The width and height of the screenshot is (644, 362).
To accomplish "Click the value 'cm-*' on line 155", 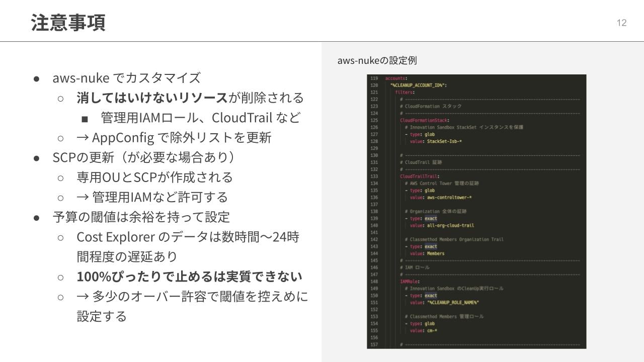I will [431, 331].
